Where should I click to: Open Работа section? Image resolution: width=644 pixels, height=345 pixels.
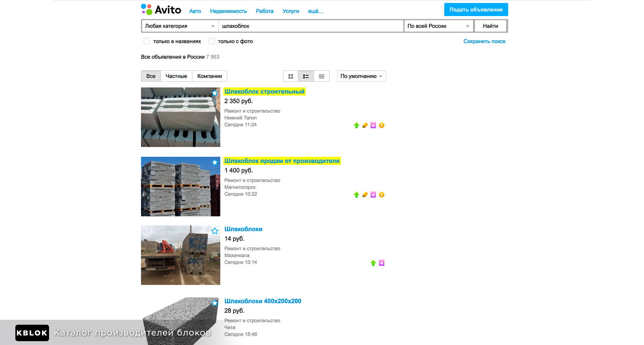pos(264,11)
